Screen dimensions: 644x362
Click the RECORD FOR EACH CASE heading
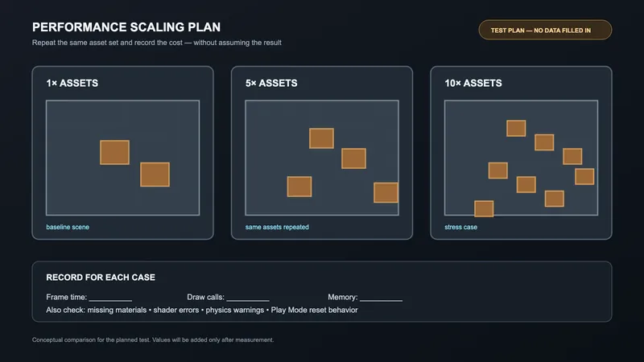[101, 278]
